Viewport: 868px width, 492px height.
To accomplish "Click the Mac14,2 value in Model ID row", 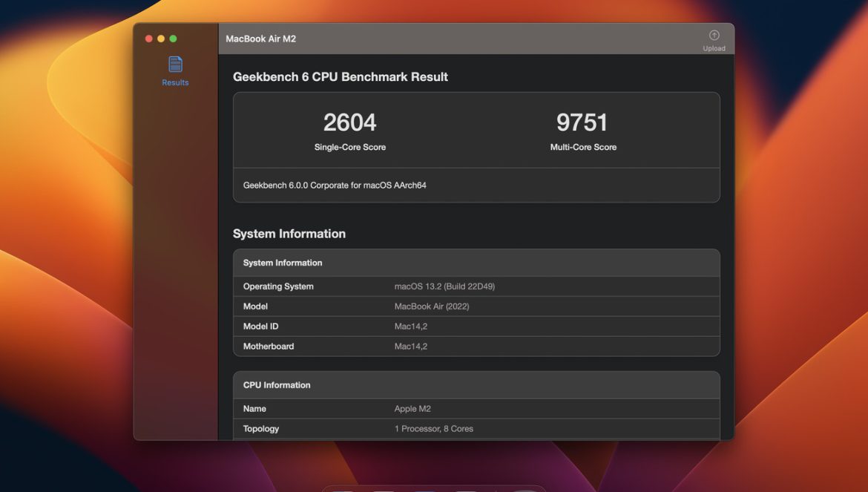I will 411,327.
